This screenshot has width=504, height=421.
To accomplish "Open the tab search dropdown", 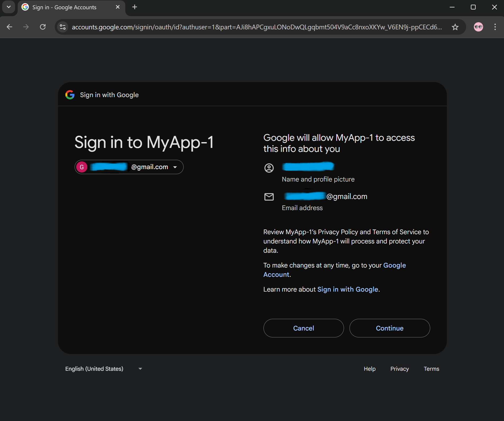I will click(8, 7).
